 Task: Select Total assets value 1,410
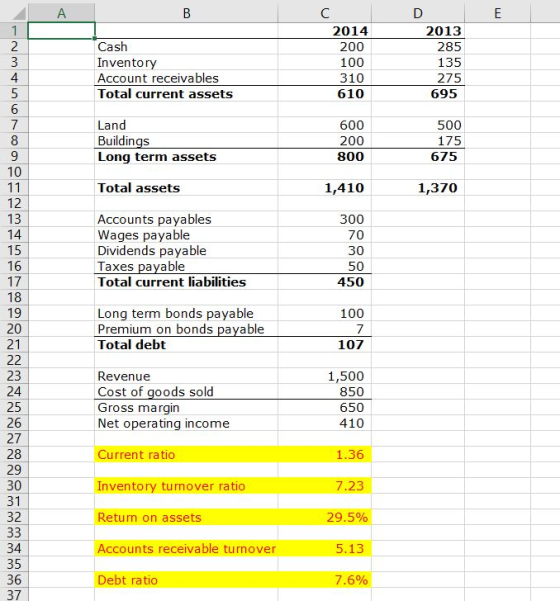click(x=325, y=188)
